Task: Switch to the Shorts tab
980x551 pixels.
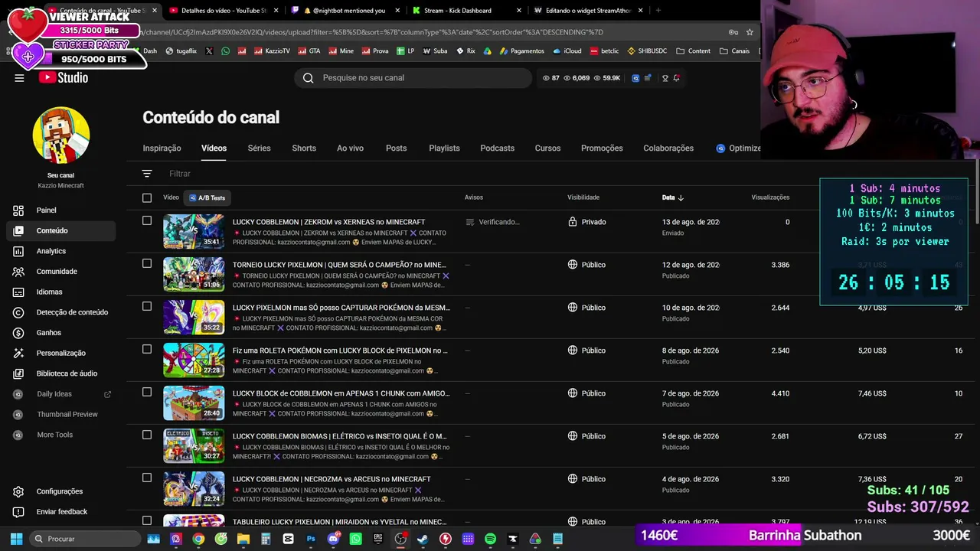Action: pyautogui.click(x=304, y=148)
